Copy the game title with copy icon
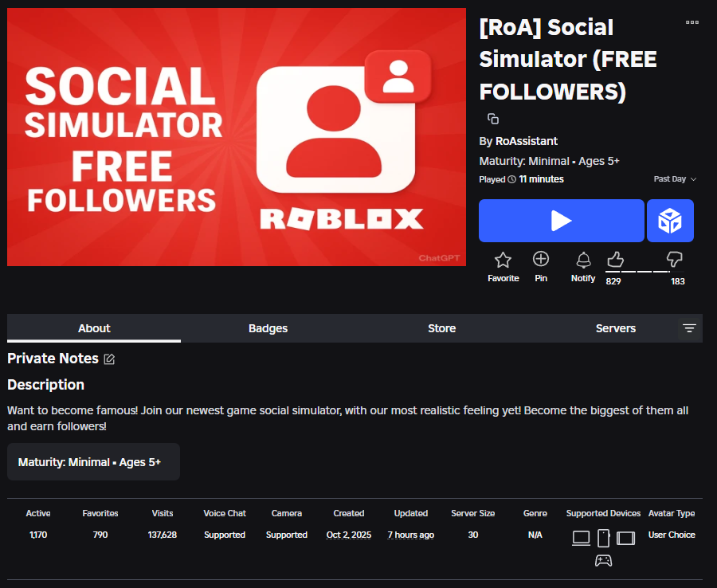The image size is (717, 588). click(493, 119)
